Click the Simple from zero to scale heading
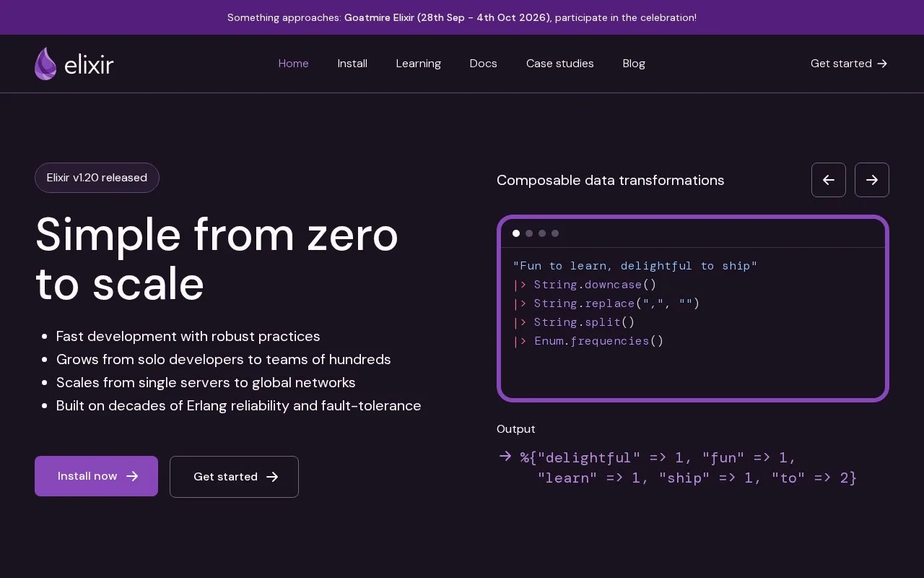The width and height of the screenshot is (924, 578). pos(217,259)
